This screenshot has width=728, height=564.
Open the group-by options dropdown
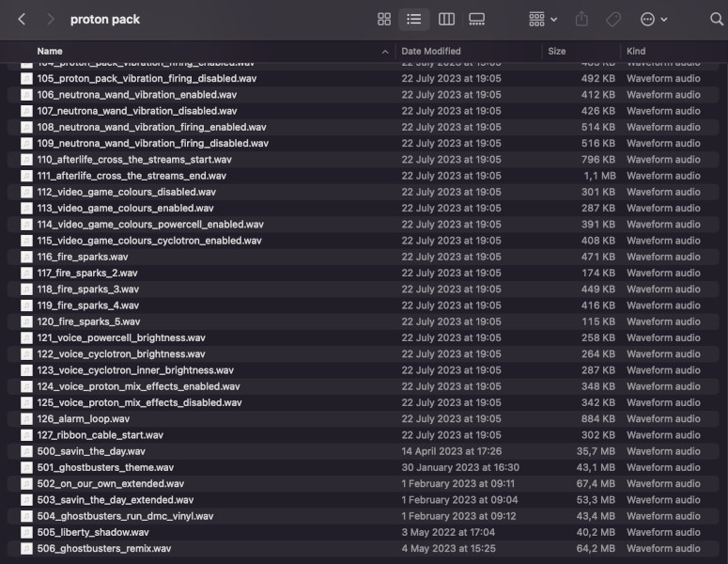click(543, 20)
